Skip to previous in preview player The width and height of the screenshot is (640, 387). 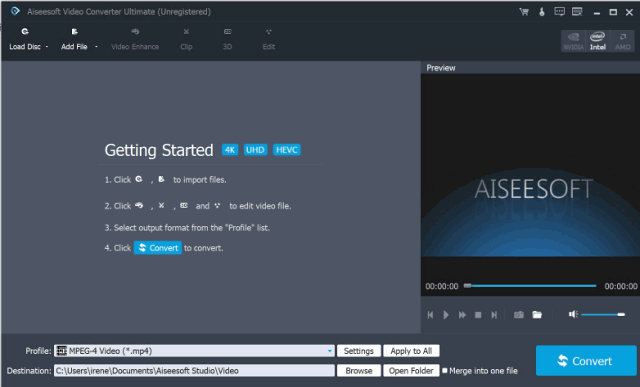(430, 315)
